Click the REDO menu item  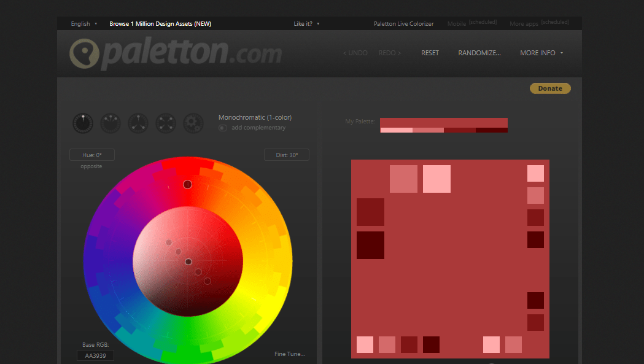pos(390,53)
